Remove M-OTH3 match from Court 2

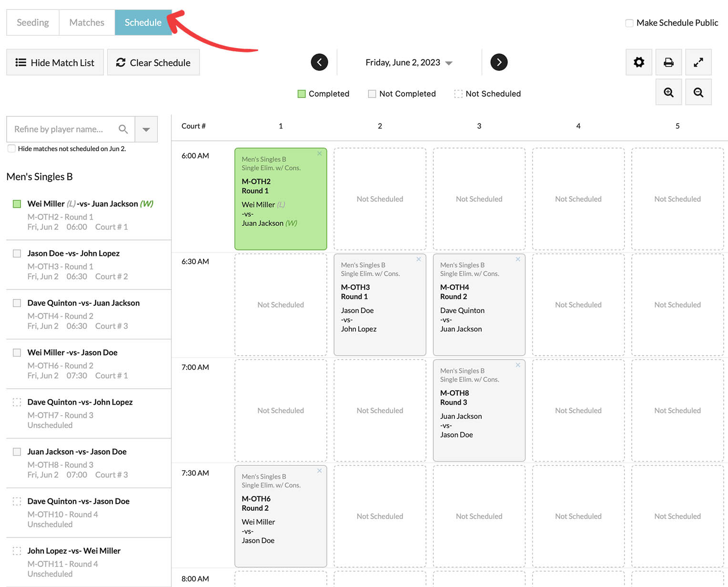point(419,259)
